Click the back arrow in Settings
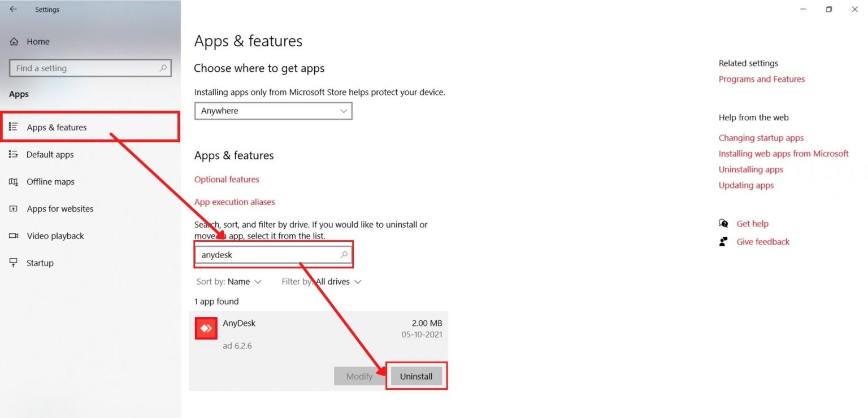Image resolution: width=868 pixels, height=418 pixels. [13, 10]
